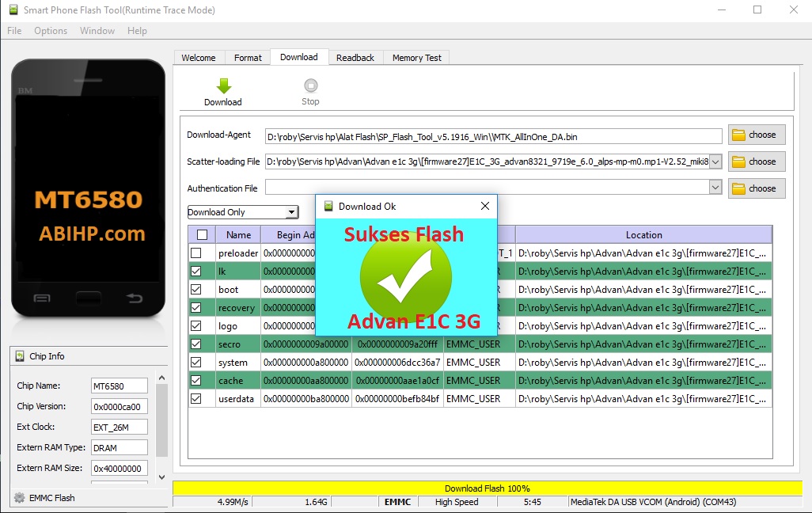Click Extern RAM Type field DRAM
Screen dimensions: 812x513
pos(119,448)
